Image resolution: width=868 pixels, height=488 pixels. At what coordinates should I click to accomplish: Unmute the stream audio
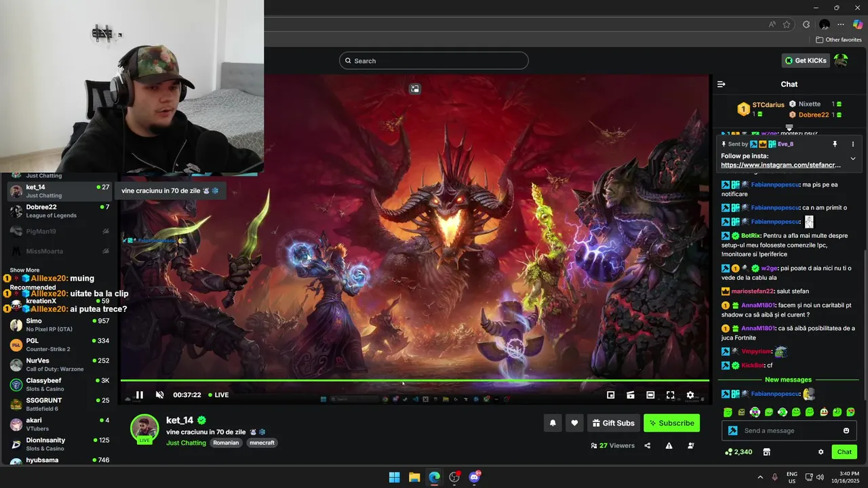pyautogui.click(x=160, y=394)
